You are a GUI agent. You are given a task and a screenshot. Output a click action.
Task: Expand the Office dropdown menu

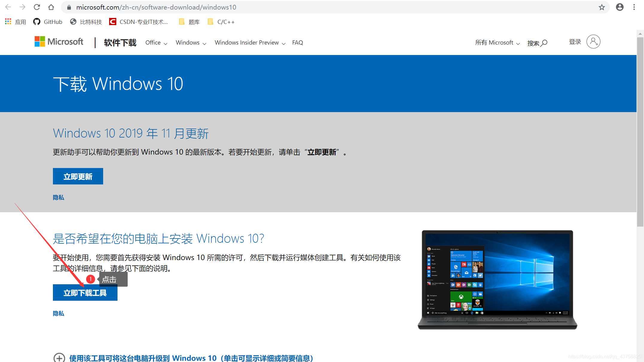coord(156,43)
